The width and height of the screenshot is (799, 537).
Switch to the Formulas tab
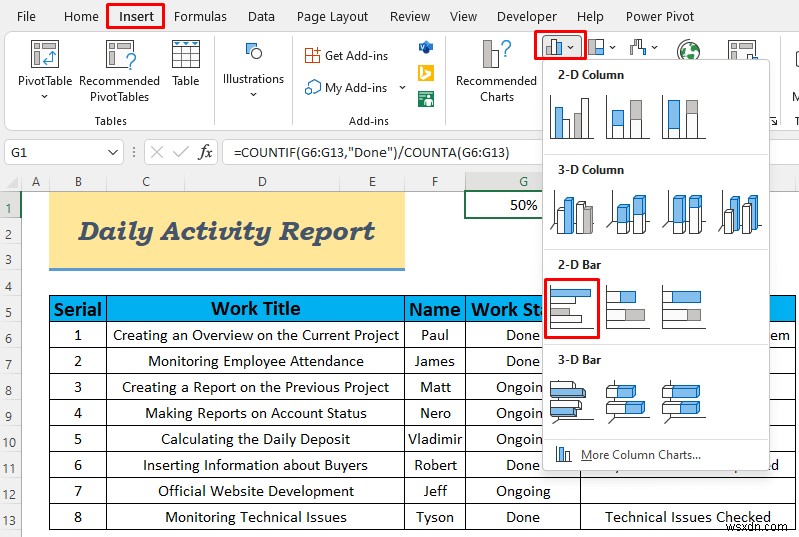point(200,16)
